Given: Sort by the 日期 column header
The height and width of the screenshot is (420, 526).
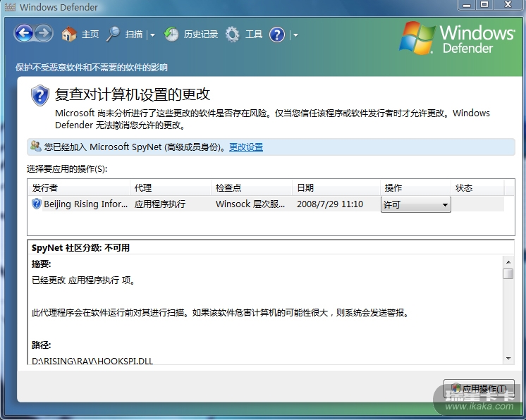Looking at the screenshot, I should tap(336, 187).
